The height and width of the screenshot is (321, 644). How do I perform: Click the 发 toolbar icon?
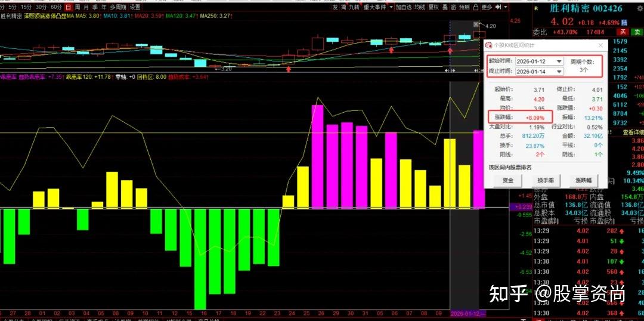coord(335,7)
